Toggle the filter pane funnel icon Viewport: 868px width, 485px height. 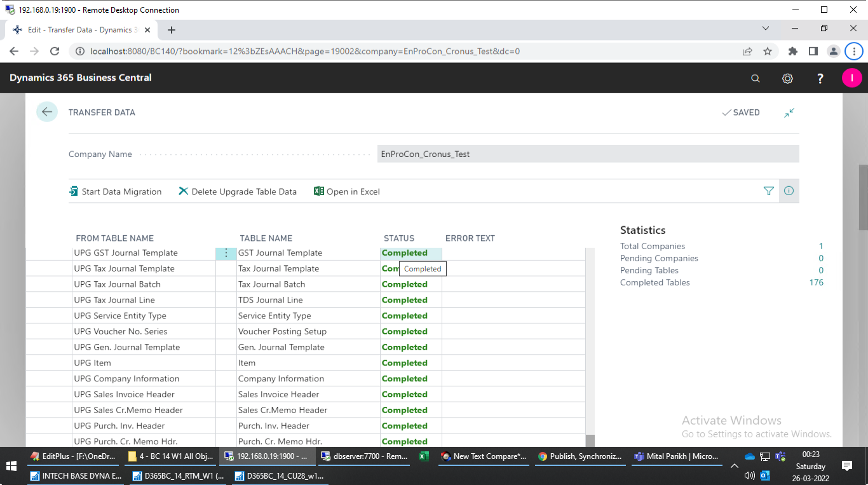(x=768, y=191)
